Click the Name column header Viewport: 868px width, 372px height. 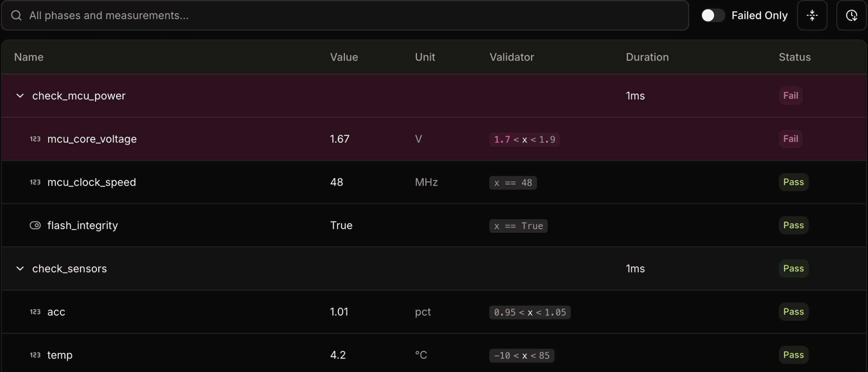pyautogui.click(x=29, y=57)
